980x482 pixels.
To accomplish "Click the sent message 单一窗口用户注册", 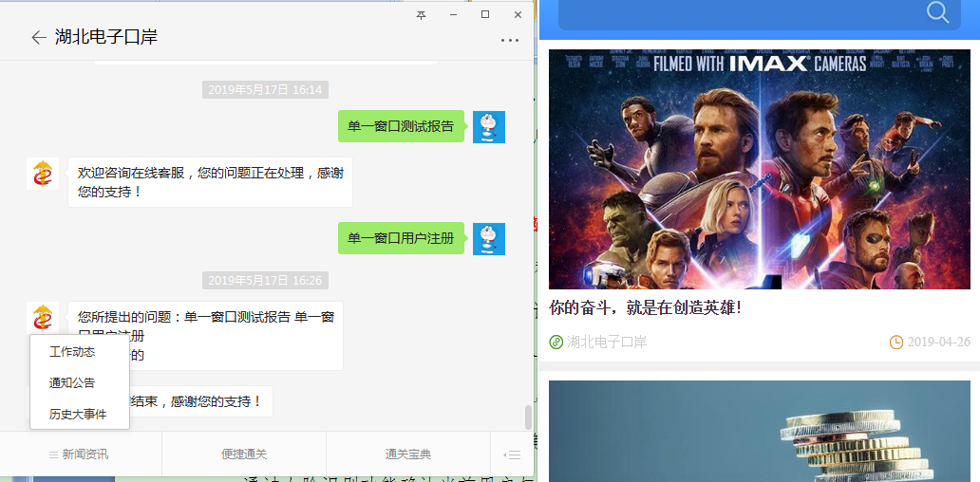I will (401, 238).
